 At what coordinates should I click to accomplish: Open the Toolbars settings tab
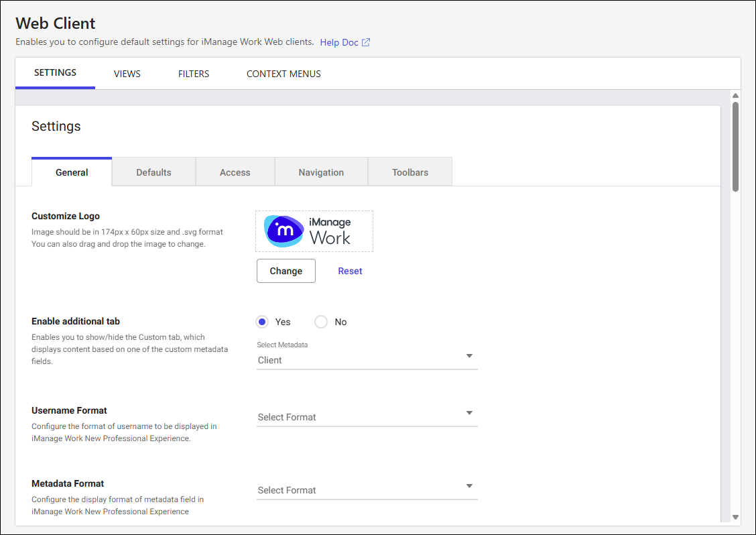[x=409, y=172]
